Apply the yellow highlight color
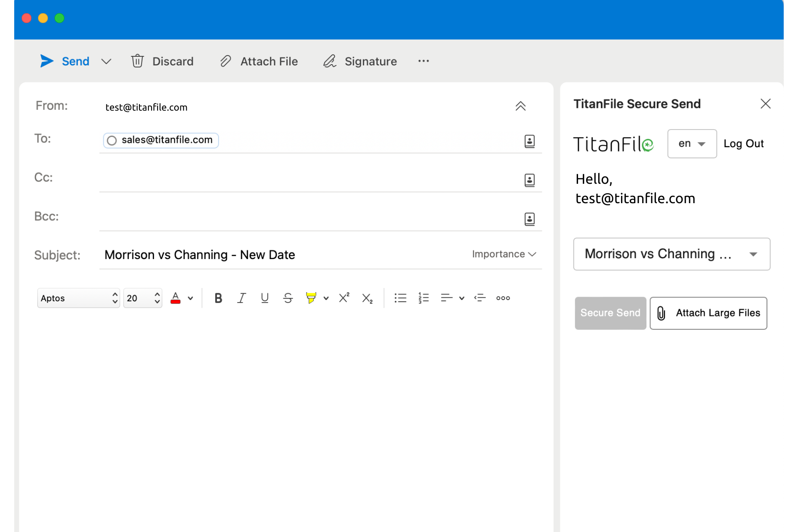The height and width of the screenshot is (532, 798). point(311,298)
